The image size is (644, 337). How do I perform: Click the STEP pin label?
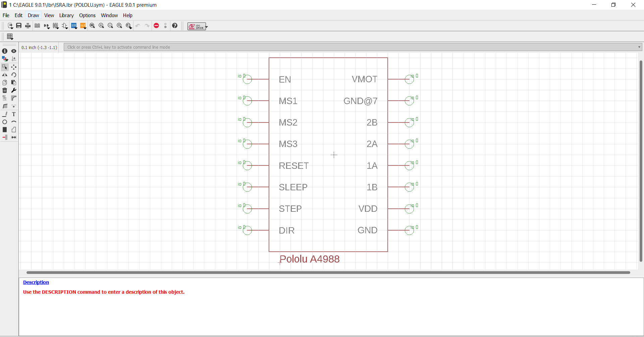[290, 209]
